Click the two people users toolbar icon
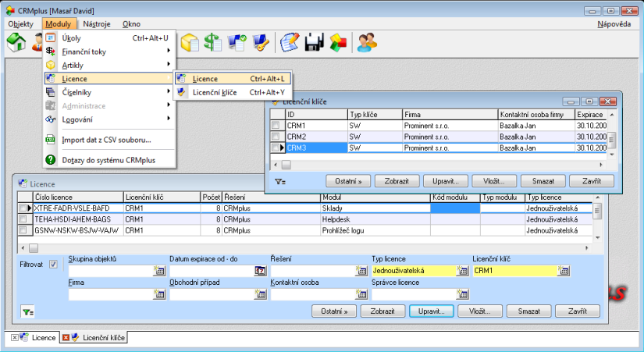644x352 pixels. [367, 42]
